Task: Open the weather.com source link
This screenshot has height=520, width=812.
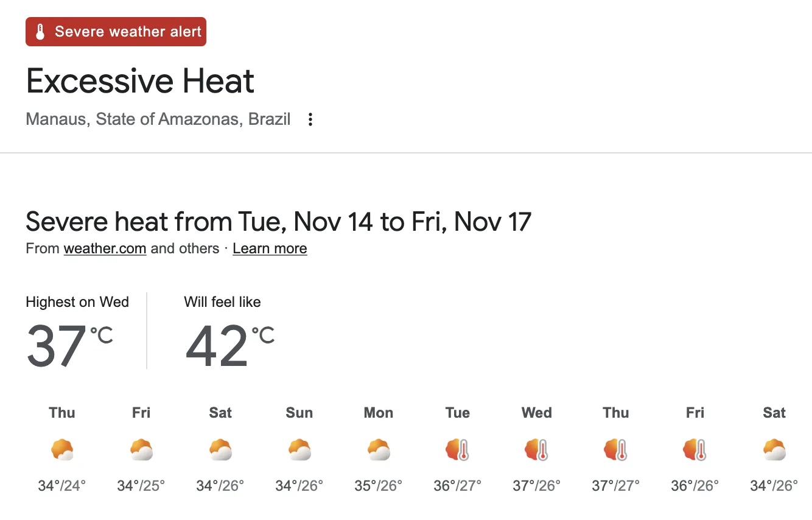Action: click(x=105, y=248)
